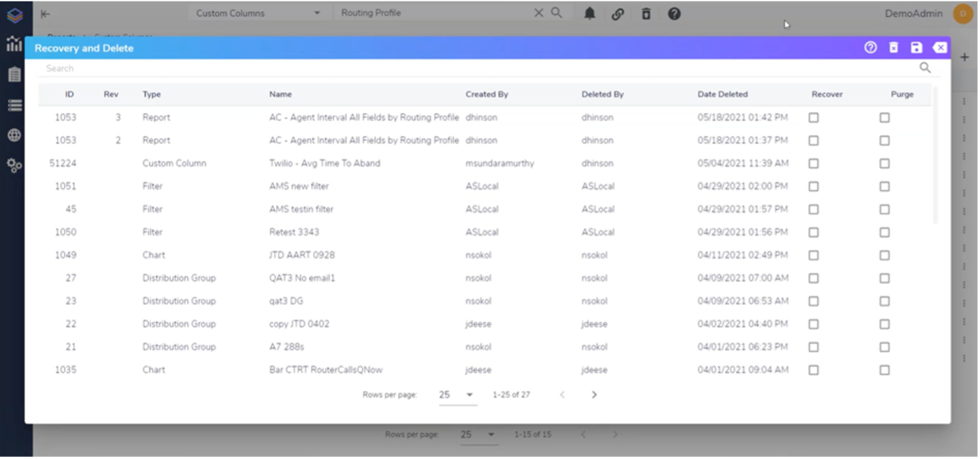Open the Custom Columns dropdown

[x=259, y=13]
